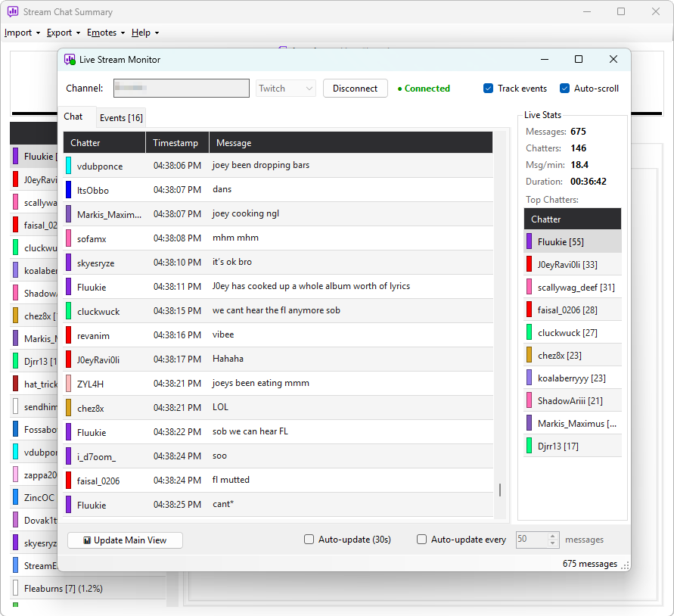Select Fluukie's 'cant*' message
The width and height of the screenshot is (674, 616).
tap(278, 505)
